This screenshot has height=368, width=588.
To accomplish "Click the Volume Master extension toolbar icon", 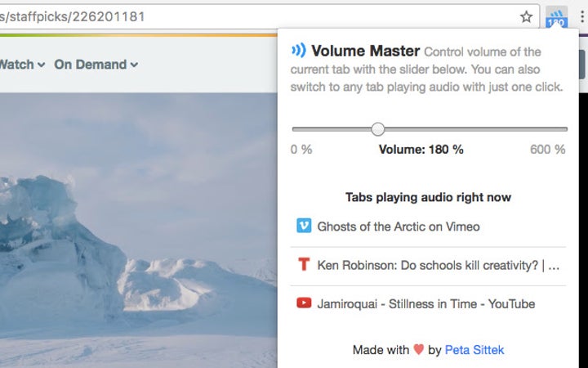I will tap(557, 16).
